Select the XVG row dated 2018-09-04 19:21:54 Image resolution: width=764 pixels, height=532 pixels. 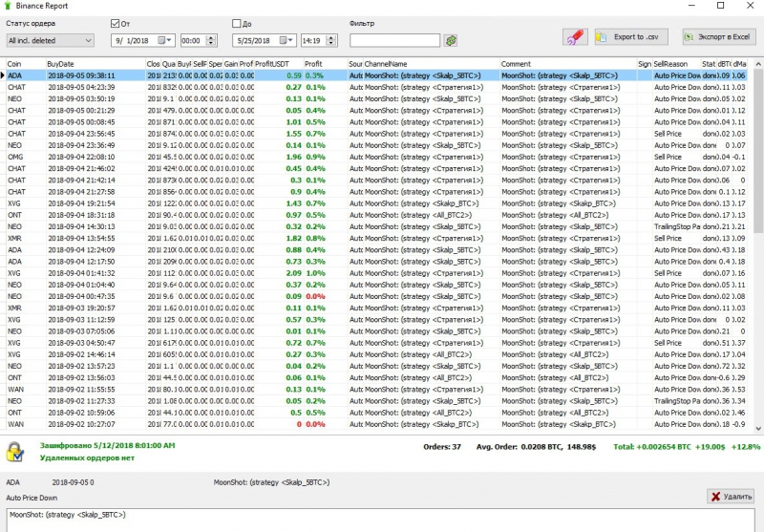376,203
